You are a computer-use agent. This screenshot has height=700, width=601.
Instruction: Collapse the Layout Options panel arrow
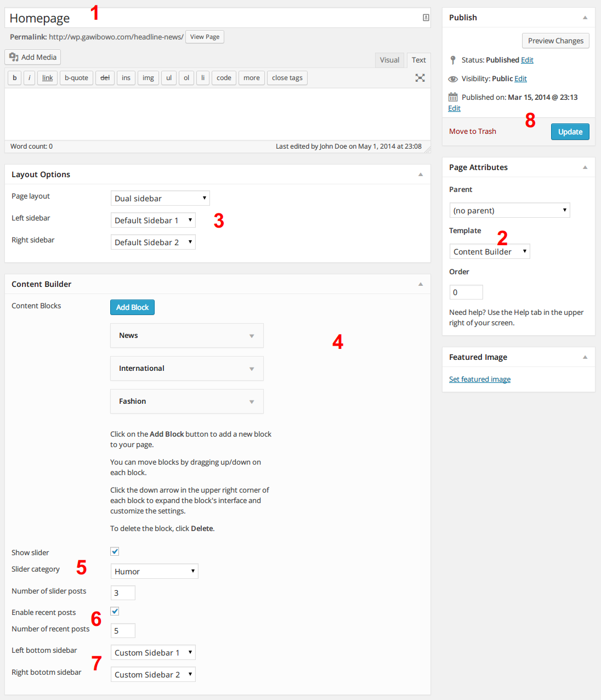(x=421, y=174)
